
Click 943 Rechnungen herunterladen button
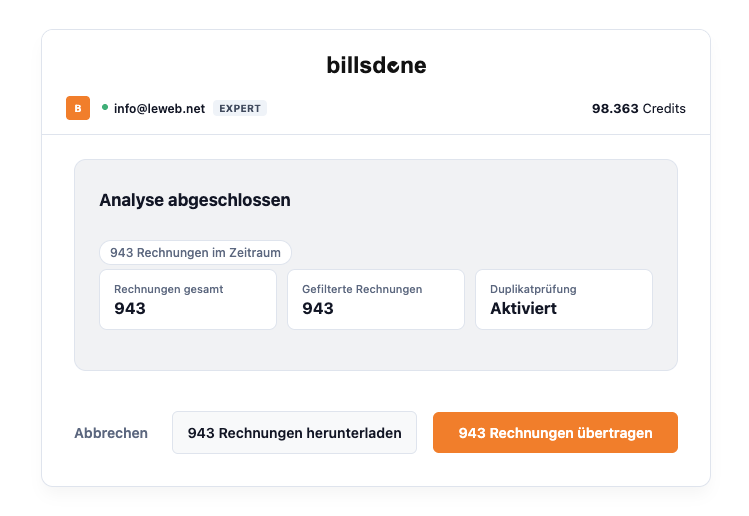[294, 433]
